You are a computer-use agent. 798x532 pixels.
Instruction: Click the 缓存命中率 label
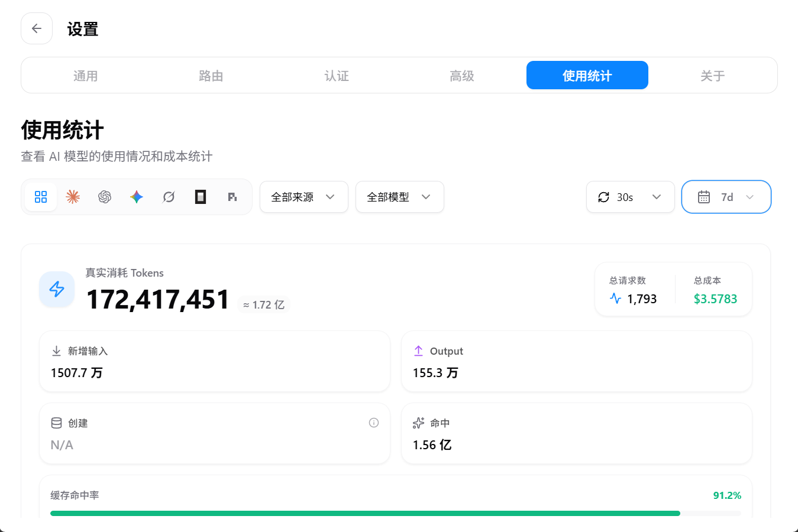75,495
